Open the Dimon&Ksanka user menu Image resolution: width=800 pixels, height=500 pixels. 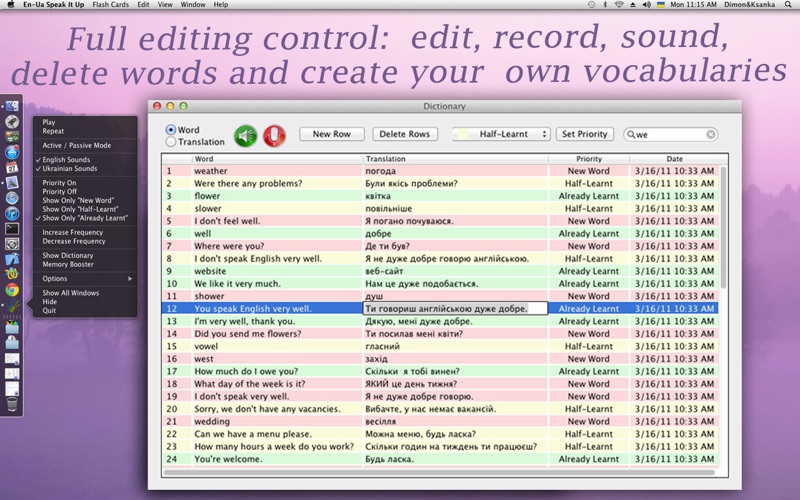[x=749, y=5]
